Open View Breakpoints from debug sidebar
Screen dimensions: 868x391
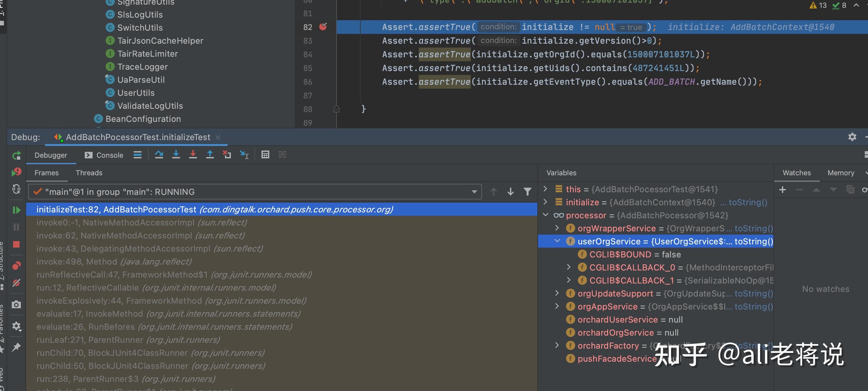coord(16,266)
